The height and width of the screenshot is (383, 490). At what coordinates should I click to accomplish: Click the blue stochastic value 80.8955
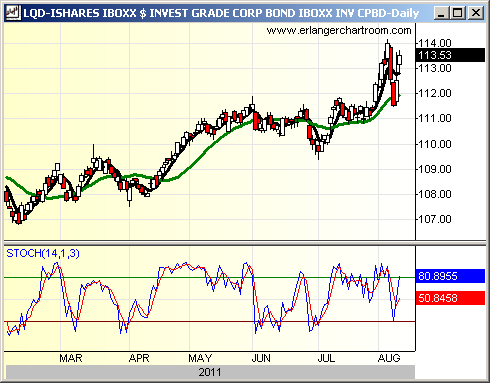[x=450, y=276]
